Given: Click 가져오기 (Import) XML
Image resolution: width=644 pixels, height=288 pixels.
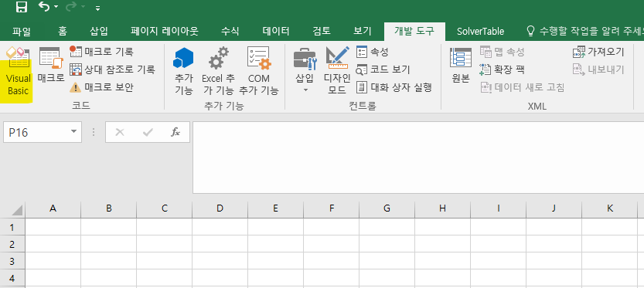Looking at the screenshot, I should (x=598, y=52).
